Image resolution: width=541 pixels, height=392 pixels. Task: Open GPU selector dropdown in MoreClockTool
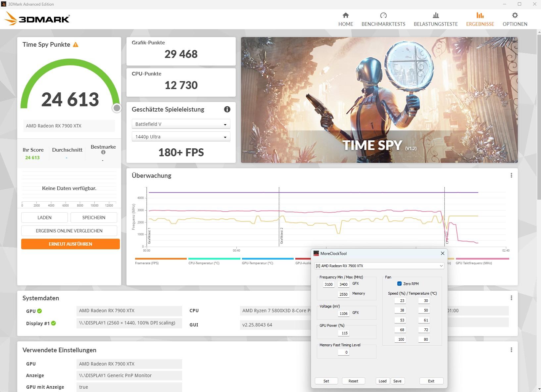coord(379,266)
